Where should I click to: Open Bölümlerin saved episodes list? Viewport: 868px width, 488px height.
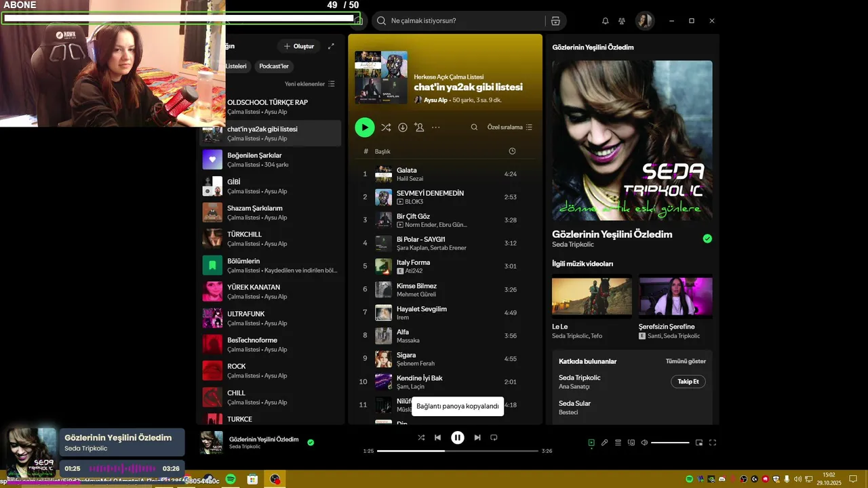point(271,266)
